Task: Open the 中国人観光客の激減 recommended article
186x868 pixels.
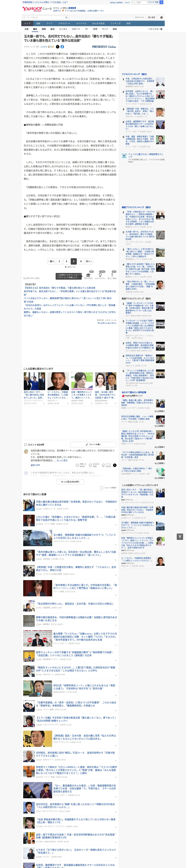Action: click(76, 503)
